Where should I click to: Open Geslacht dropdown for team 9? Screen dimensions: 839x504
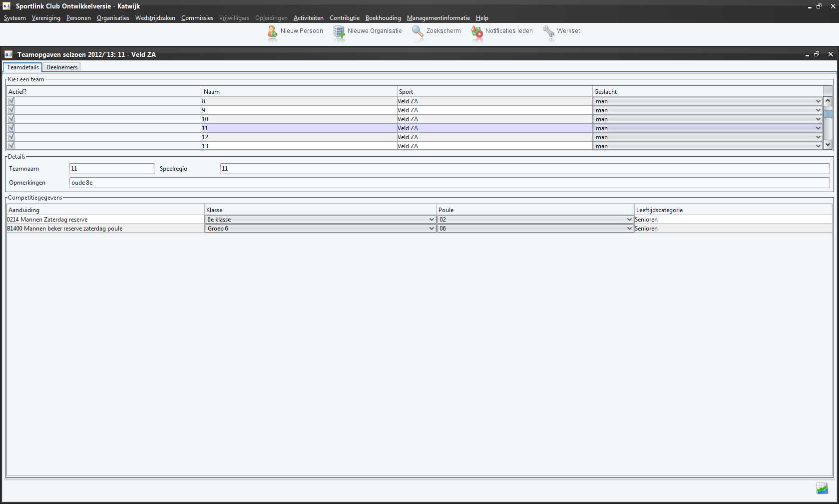708,110
